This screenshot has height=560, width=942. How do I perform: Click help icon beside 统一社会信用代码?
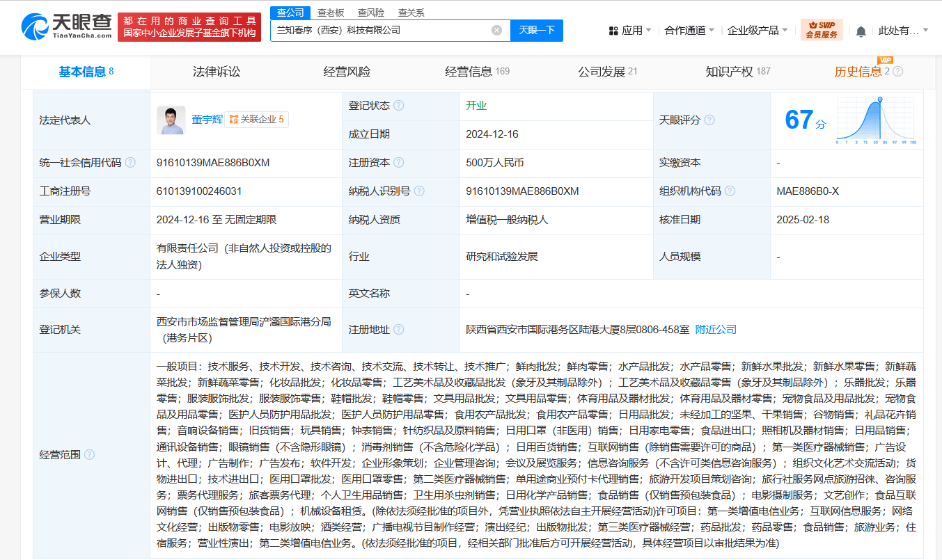coord(130,163)
